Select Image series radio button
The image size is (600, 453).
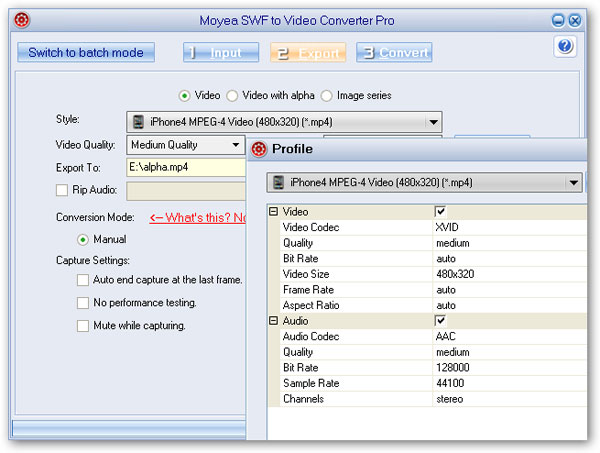[326, 96]
